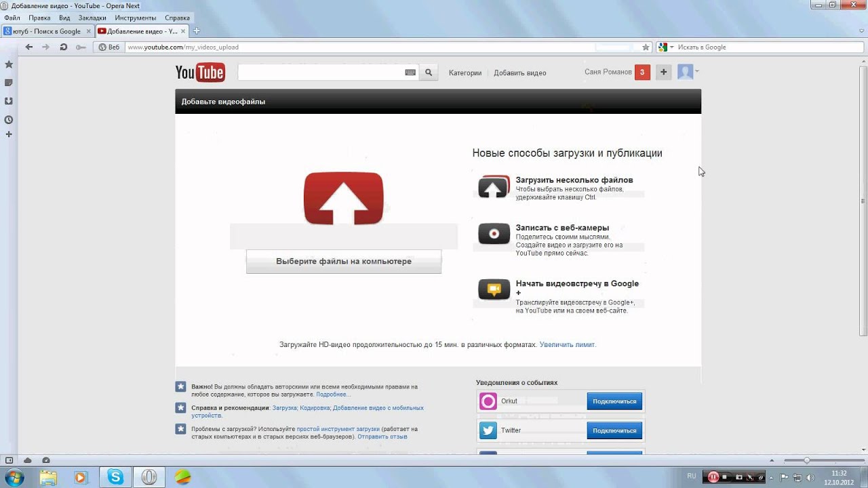Open the Справка menu
The width and height of the screenshot is (868, 488).
tap(178, 18)
